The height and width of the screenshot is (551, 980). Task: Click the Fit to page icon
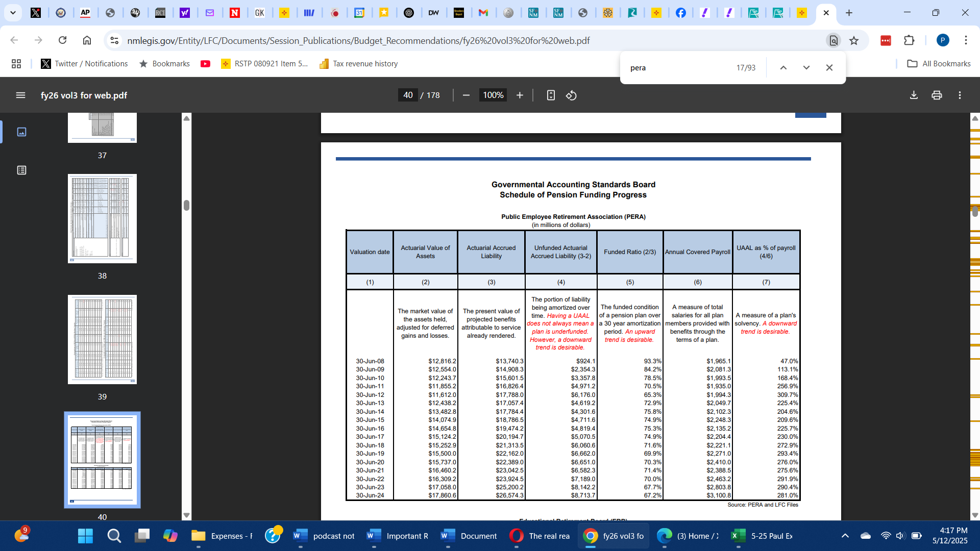point(551,95)
